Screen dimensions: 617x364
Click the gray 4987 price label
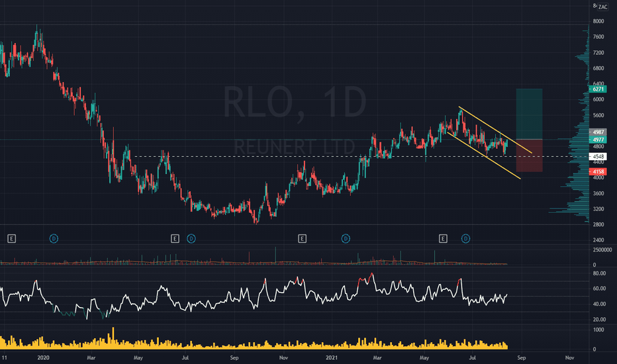pos(598,132)
